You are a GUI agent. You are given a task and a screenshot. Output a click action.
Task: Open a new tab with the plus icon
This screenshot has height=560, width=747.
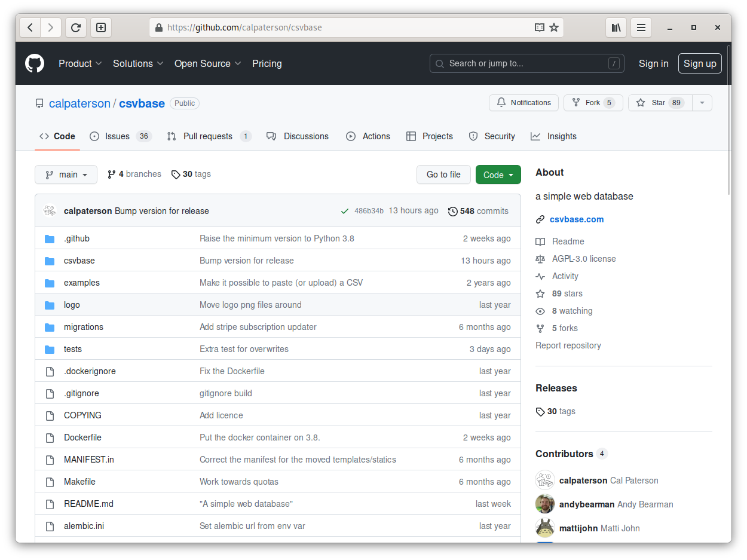(101, 27)
